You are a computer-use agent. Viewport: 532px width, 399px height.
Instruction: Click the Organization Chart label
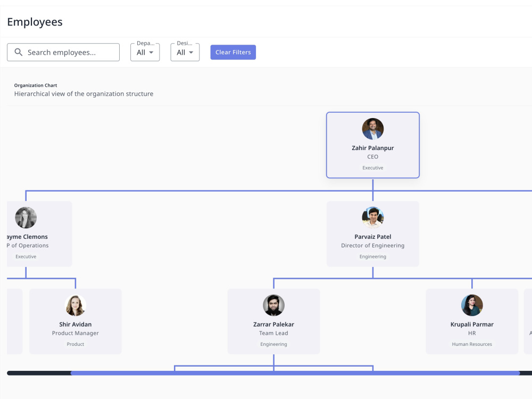click(36, 86)
